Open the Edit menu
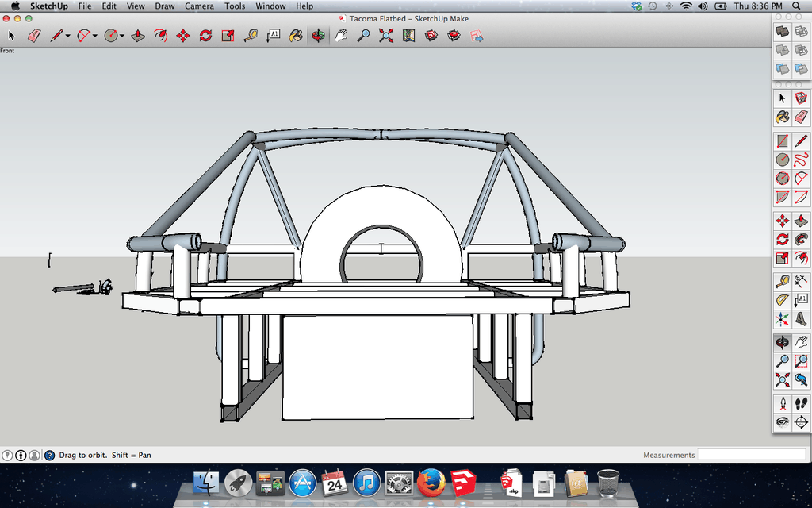Image resolution: width=812 pixels, height=508 pixels. coord(109,6)
